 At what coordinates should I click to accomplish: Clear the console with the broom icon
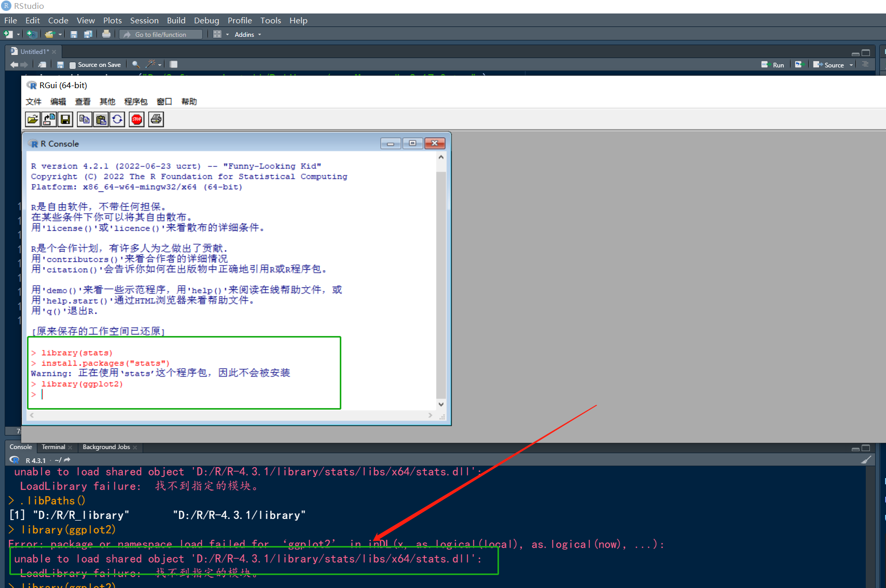(866, 460)
